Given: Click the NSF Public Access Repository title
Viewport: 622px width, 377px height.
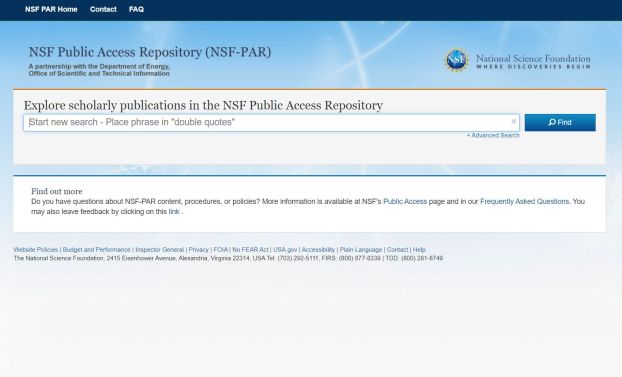Looking at the screenshot, I should [150, 52].
